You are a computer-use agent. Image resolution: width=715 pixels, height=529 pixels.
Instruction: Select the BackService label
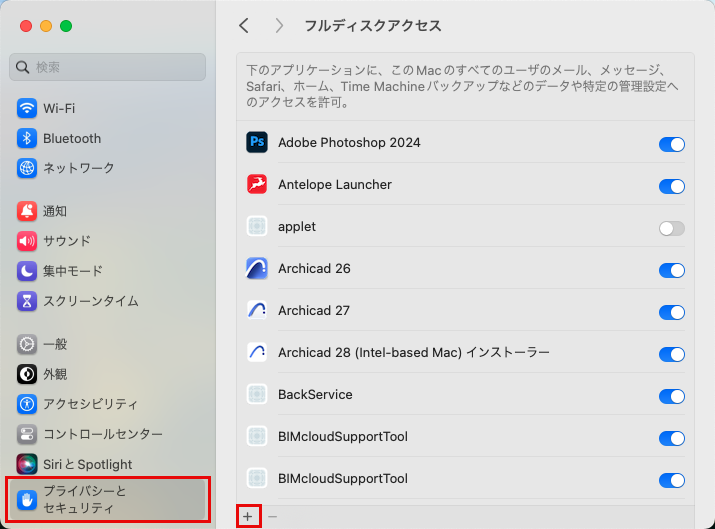pyautogui.click(x=315, y=394)
